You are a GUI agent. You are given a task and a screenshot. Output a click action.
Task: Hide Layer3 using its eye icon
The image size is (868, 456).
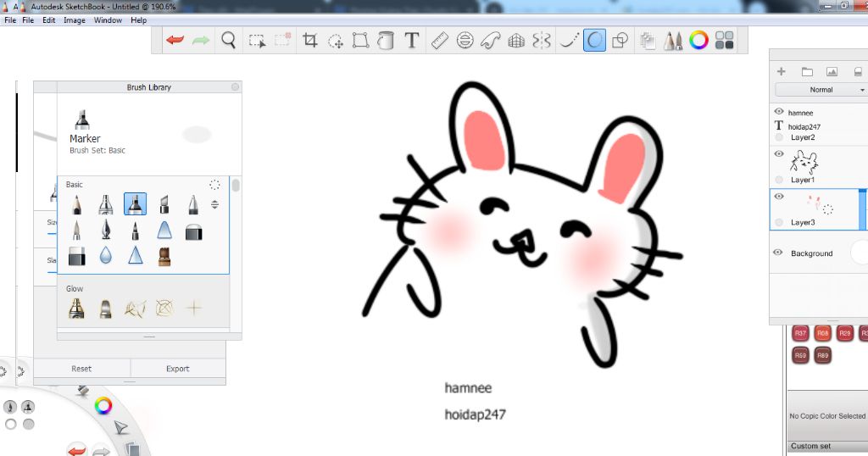(779, 197)
